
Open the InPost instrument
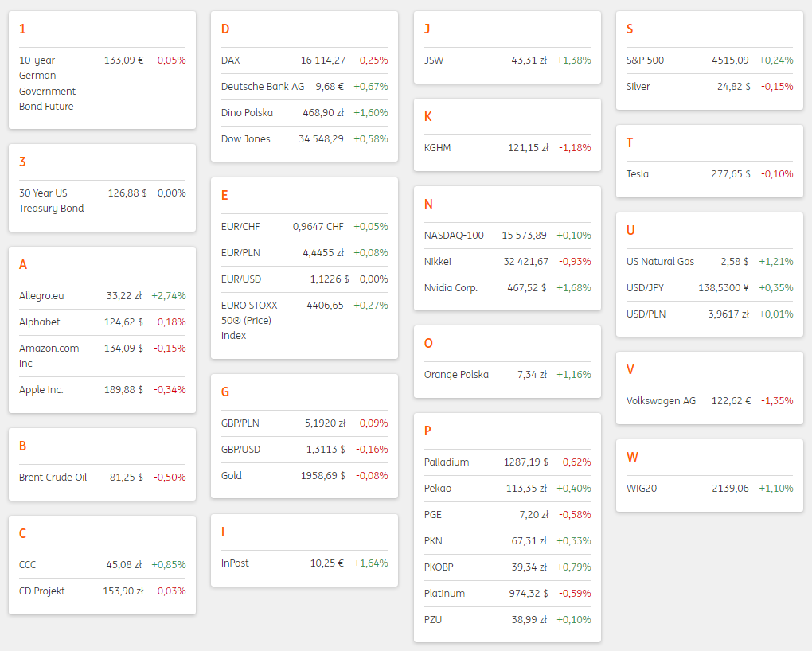235,563
